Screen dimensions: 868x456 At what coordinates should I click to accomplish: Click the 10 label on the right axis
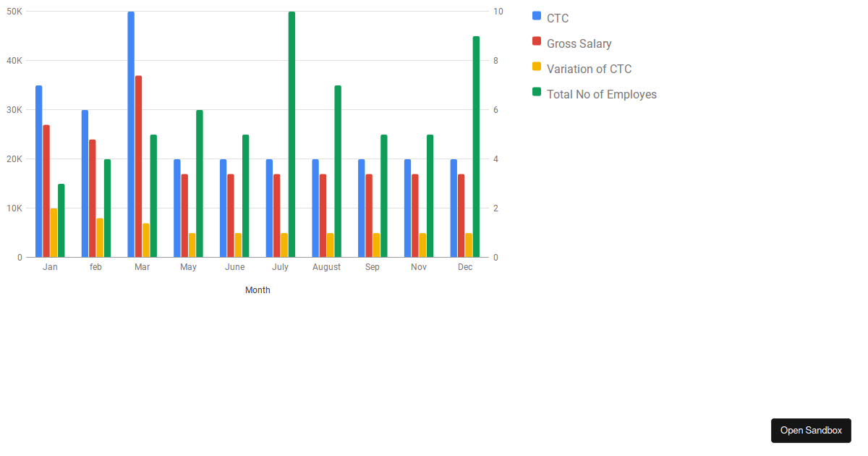(499, 11)
